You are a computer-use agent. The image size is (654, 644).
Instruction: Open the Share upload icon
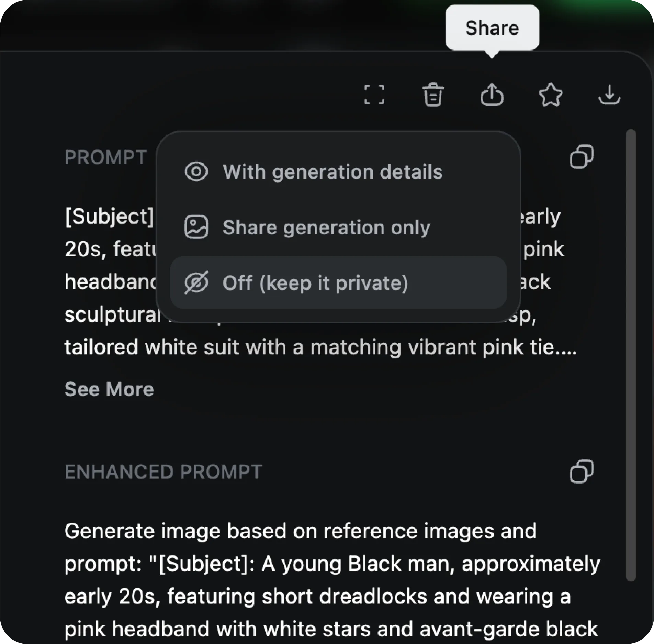(x=492, y=95)
